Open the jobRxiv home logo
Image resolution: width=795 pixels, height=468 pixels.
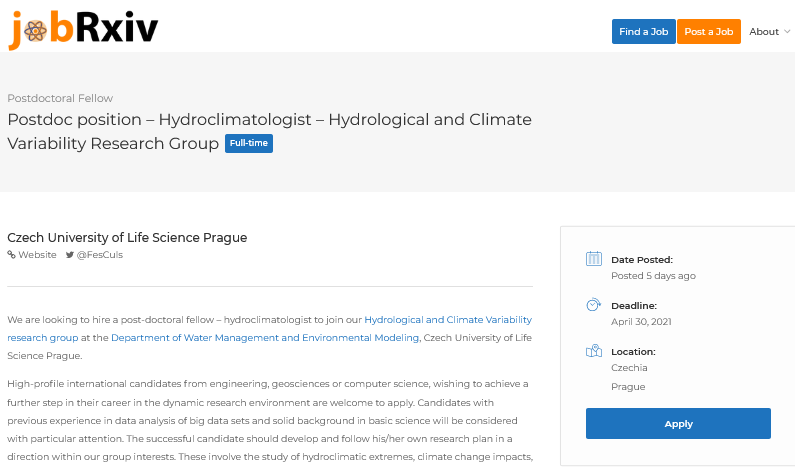[x=84, y=29]
